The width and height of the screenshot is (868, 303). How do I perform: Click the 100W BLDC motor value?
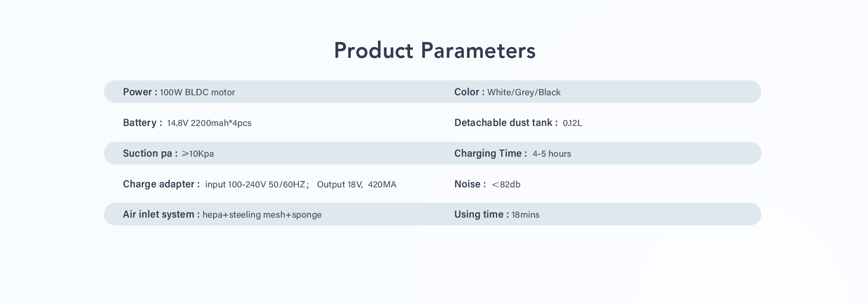198,93
